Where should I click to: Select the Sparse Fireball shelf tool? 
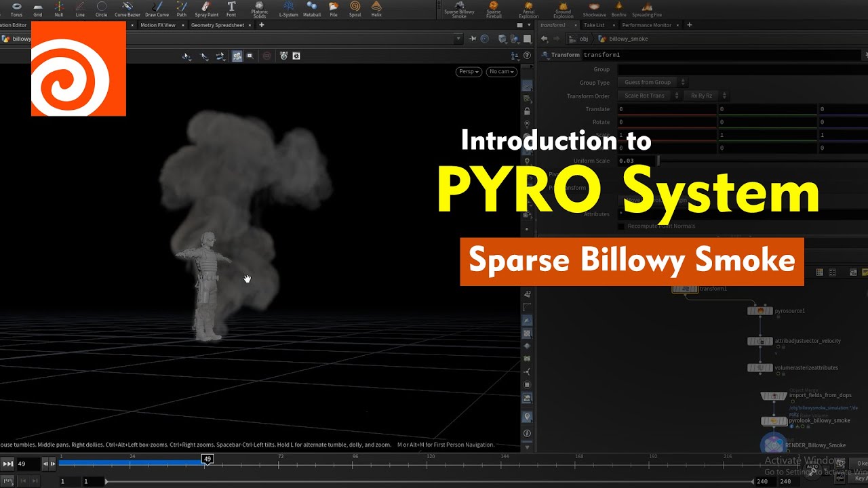pos(494,9)
